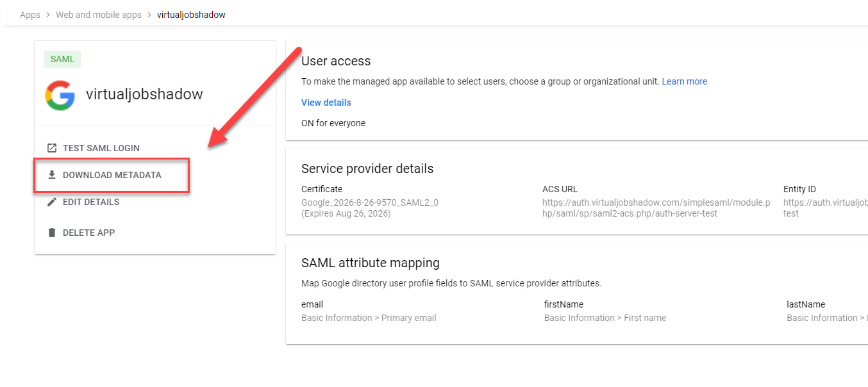
Task: Click View details under User access
Action: coord(326,103)
